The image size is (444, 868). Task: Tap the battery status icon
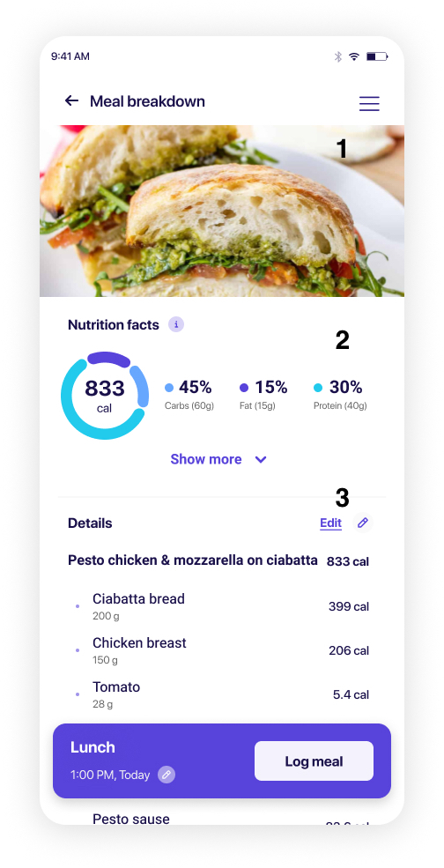click(x=378, y=56)
